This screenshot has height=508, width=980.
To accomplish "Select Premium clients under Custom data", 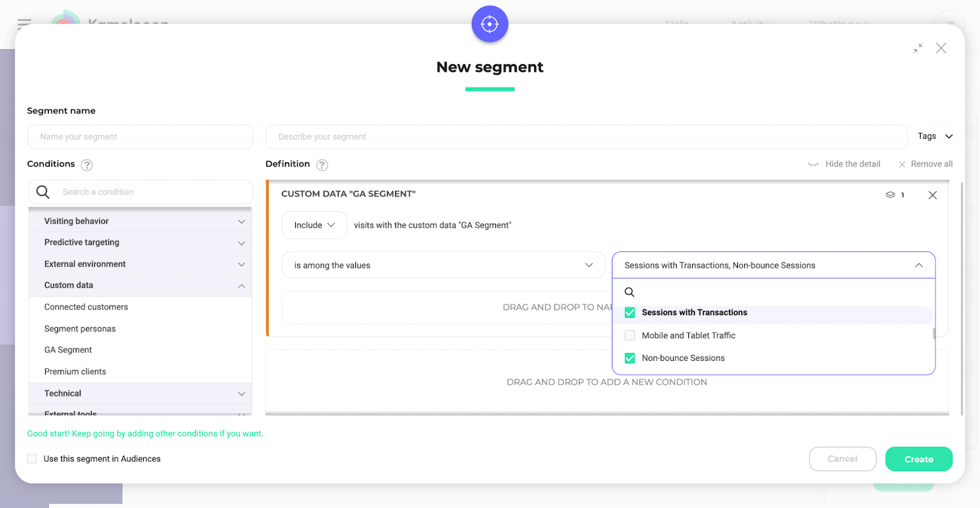I will pos(75,371).
